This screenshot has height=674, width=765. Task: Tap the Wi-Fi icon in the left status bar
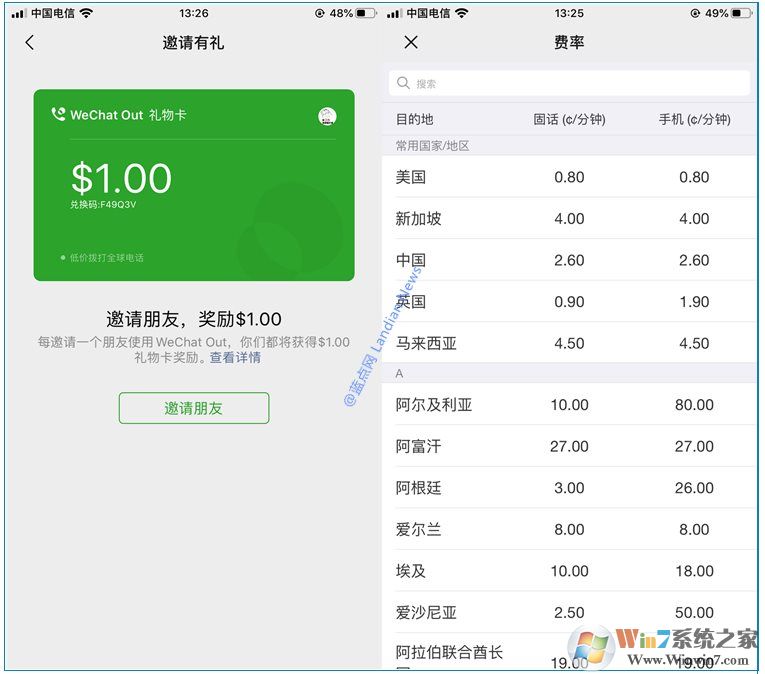86,13
